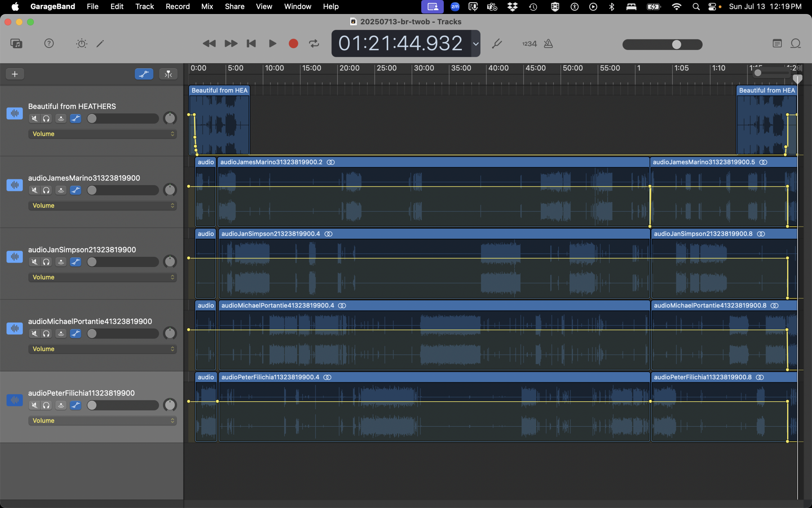Open the Record menu

click(178, 6)
